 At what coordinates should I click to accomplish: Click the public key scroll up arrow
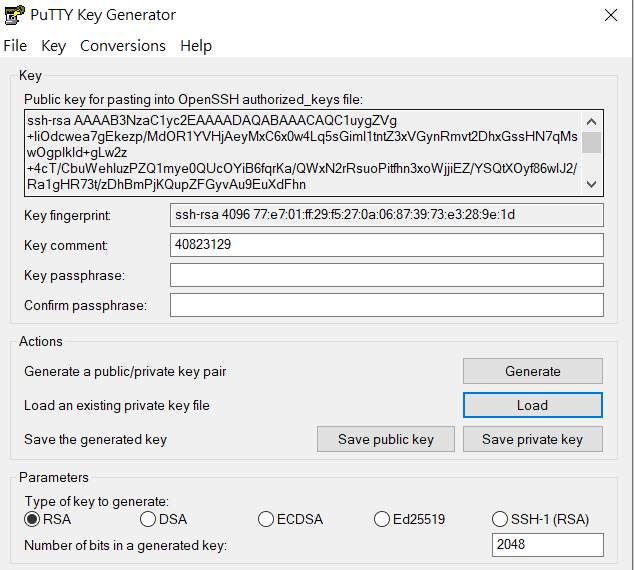592,122
